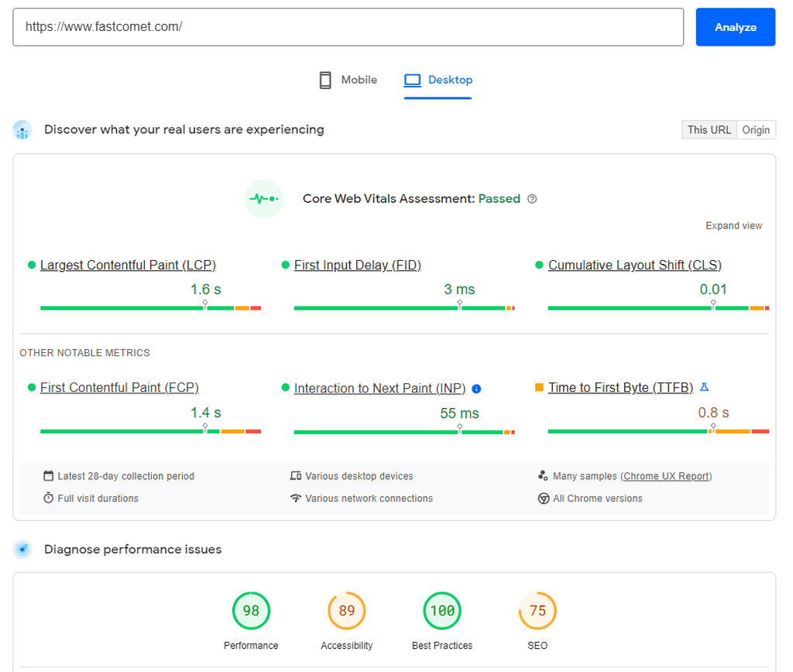Image resolution: width=793 pixels, height=672 pixels.
Task: Click the info icon next to INP
Action: click(476, 389)
